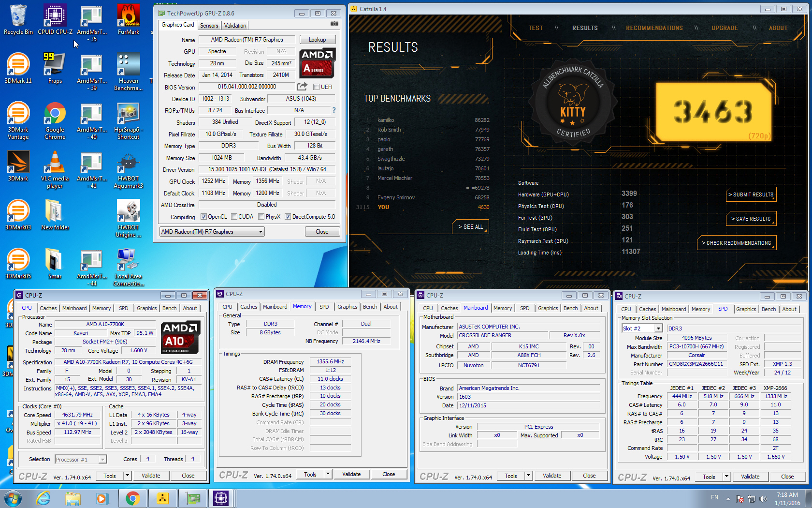Launch the HWBOT Unigine desktop shortcut
Viewport: 812px width, 508px height.
[x=128, y=218]
